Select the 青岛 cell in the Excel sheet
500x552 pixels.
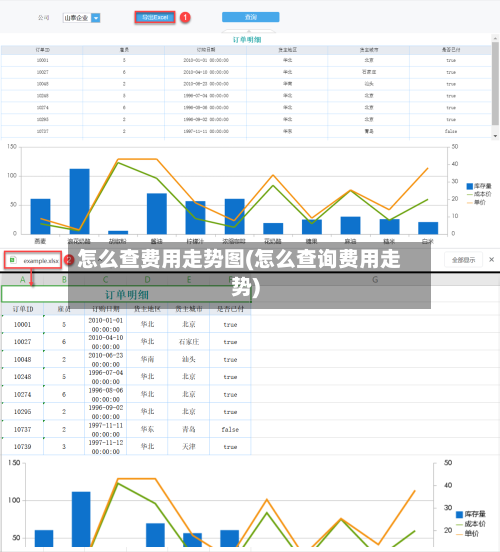(189, 429)
